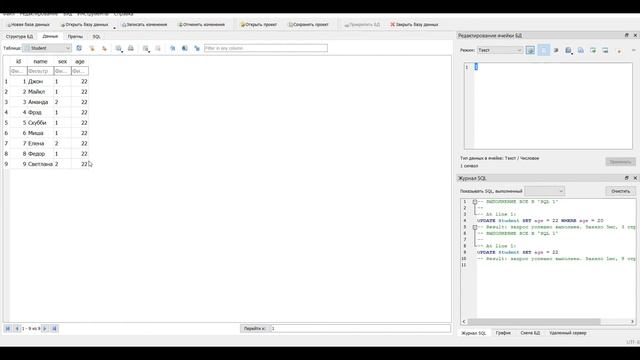Collapse the fold marker at log line 1

(475, 202)
